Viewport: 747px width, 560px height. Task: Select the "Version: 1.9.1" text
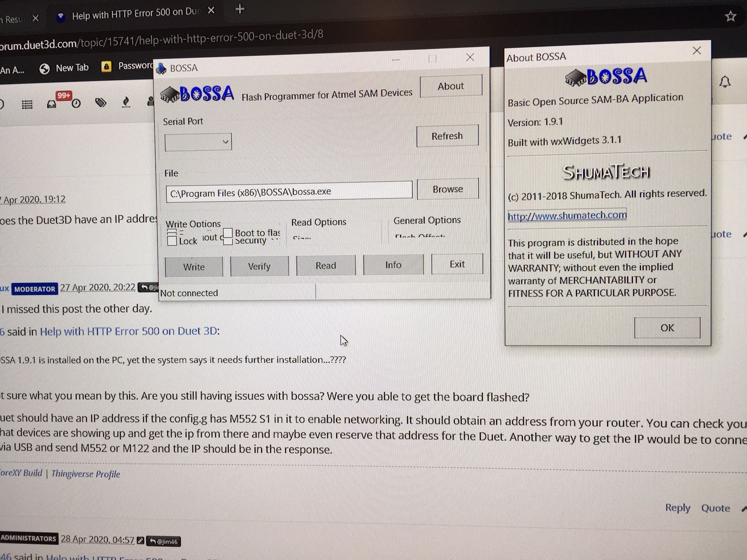[x=535, y=122]
